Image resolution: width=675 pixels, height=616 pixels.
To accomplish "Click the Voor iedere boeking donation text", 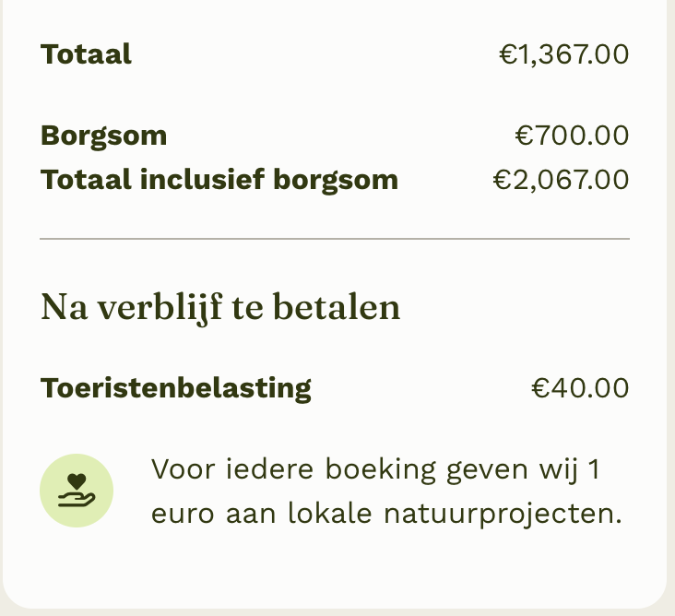I will tap(386, 492).
